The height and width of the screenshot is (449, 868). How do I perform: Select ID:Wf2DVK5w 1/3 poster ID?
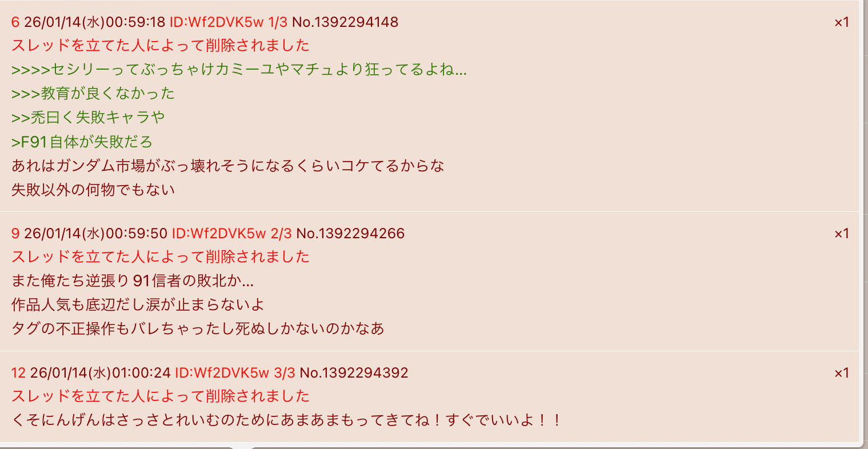(x=229, y=22)
